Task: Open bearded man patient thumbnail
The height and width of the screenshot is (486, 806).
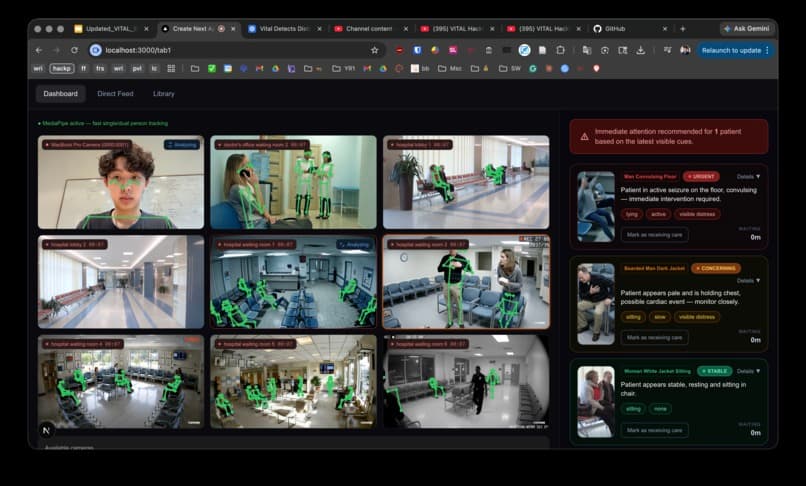Action: [596, 304]
